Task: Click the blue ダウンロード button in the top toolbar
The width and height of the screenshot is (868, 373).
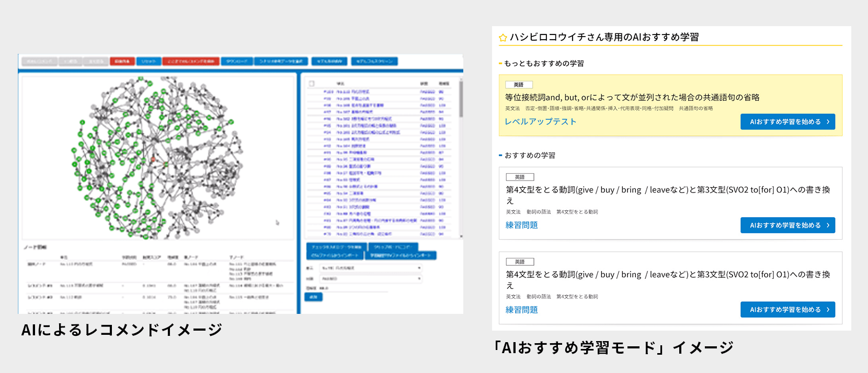Action: pyautogui.click(x=237, y=61)
